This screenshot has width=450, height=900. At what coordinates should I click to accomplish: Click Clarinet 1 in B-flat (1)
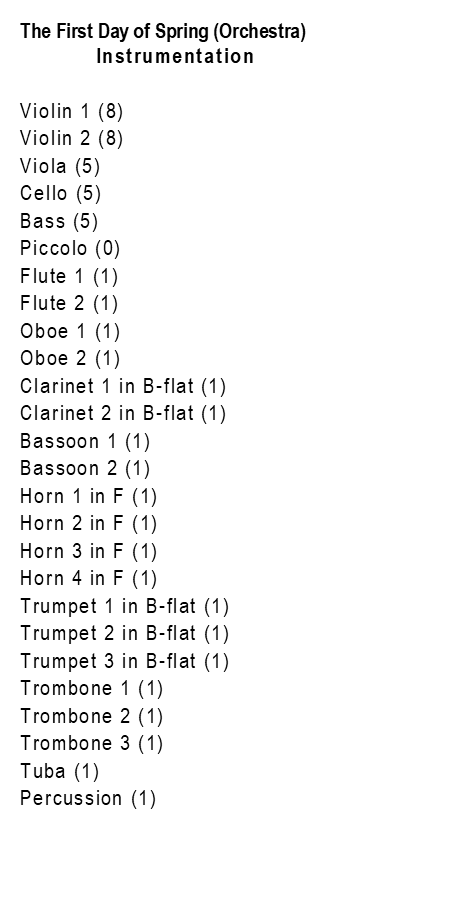click(x=123, y=386)
